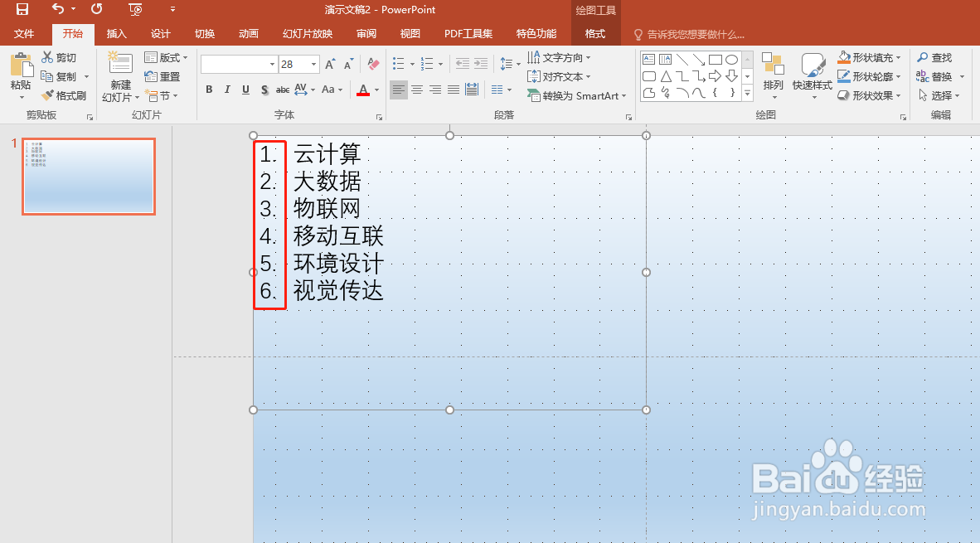Apply italic formatting
The height and width of the screenshot is (543, 980).
point(227,90)
